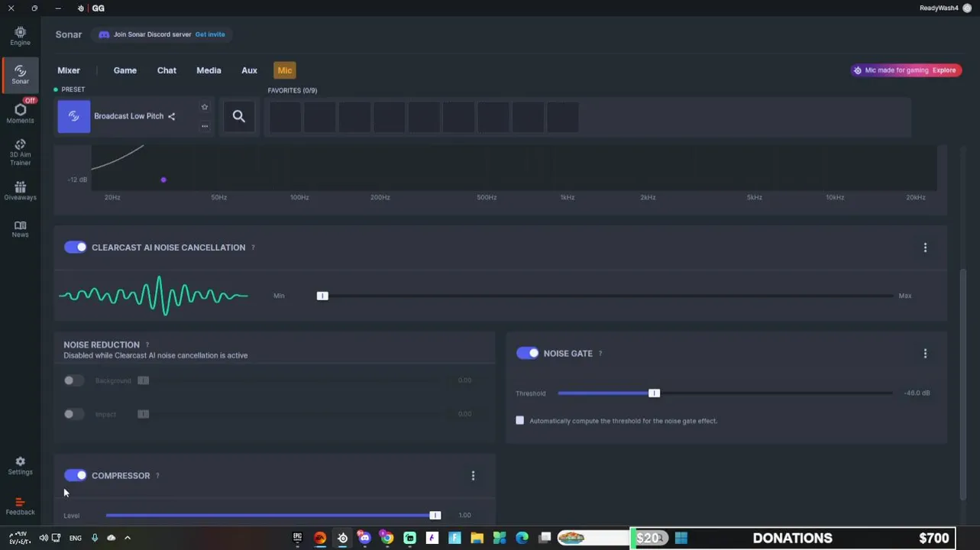Click the Compressor Level slider handle

point(435,516)
